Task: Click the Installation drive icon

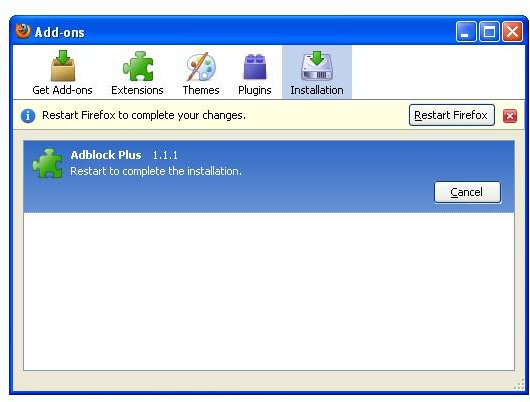Action: 317,66
